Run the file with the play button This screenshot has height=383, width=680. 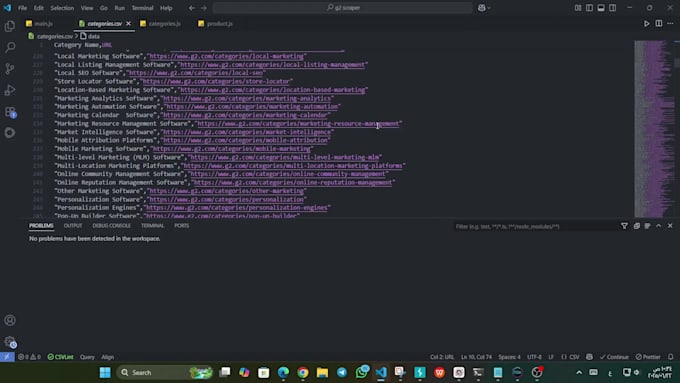coord(647,23)
